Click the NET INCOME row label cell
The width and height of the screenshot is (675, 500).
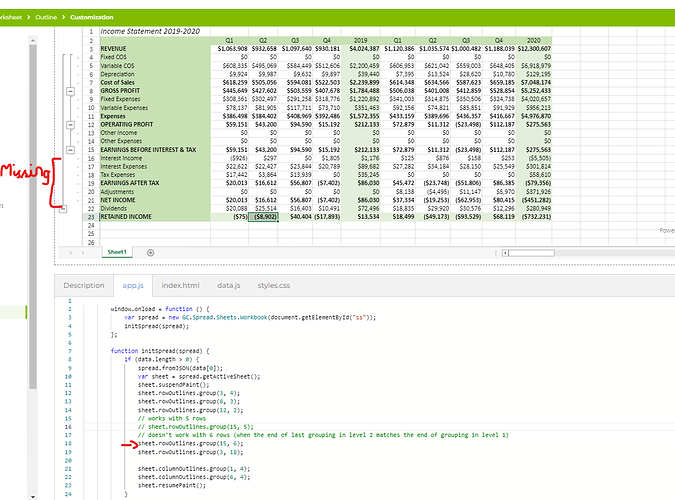(118, 199)
